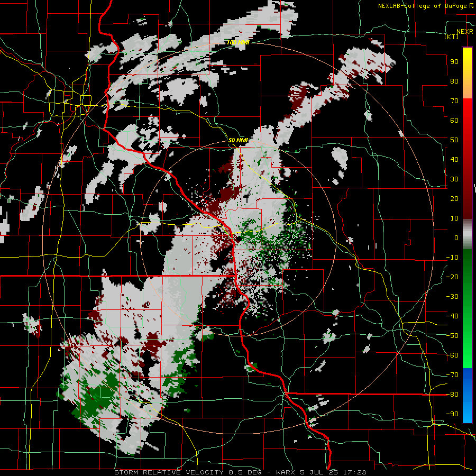Click the KARX radar site identifier
Image resolution: width=476 pixels, height=476 pixels.
287,472
